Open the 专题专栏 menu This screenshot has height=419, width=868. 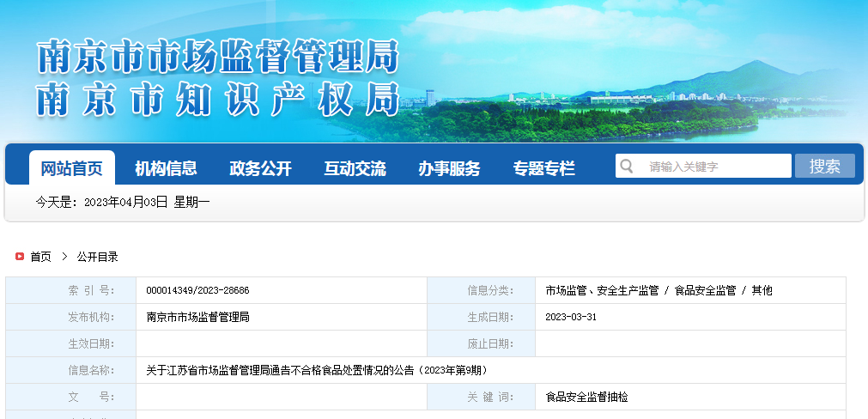pos(544,168)
